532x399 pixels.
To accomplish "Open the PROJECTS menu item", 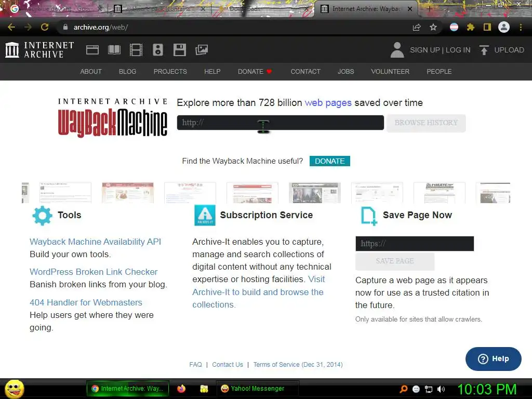I will 170,72.
